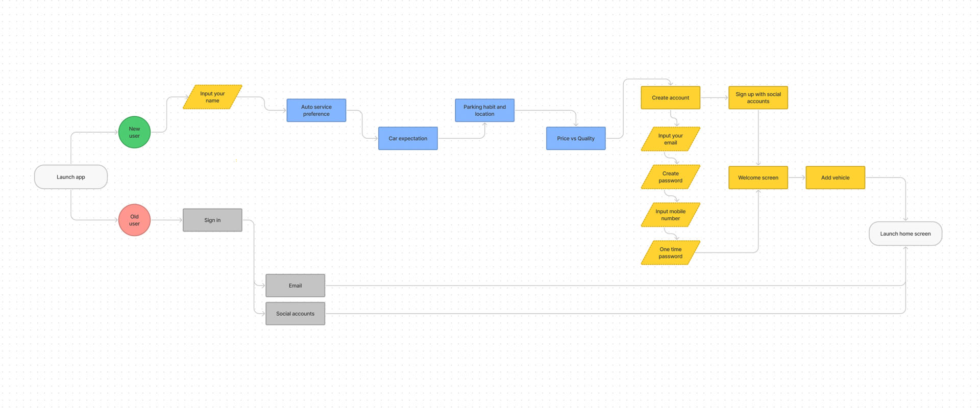The image size is (980, 408).
Task: Select the Create account box
Action: tap(670, 97)
